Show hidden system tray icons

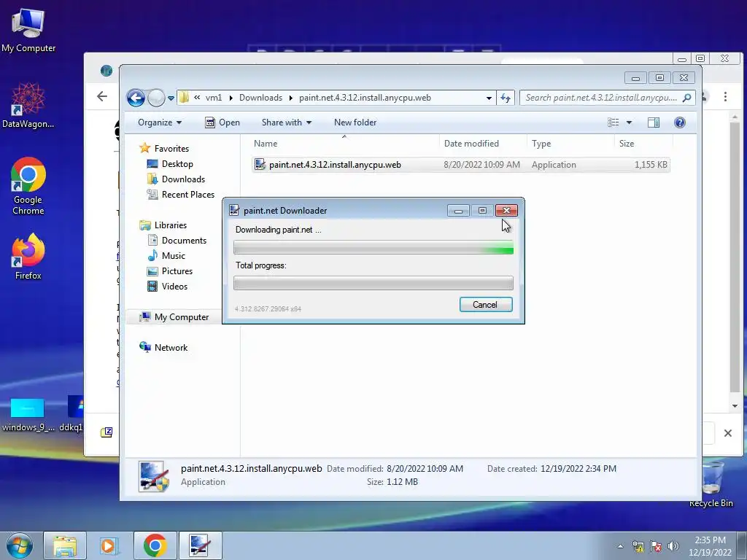point(620,546)
